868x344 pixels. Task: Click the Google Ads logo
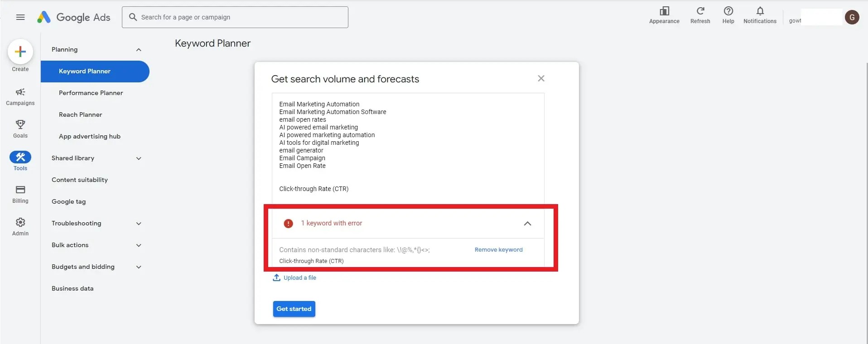(x=74, y=17)
